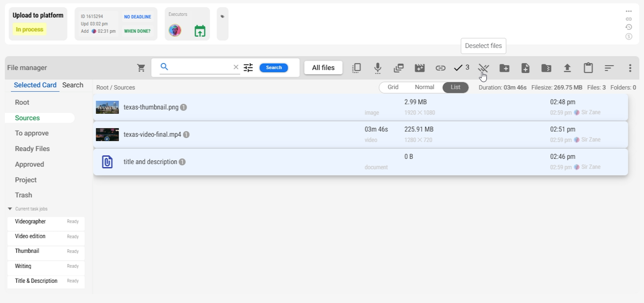Click the Deselect files icon
This screenshot has width=644, height=303.
pos(483,68)
